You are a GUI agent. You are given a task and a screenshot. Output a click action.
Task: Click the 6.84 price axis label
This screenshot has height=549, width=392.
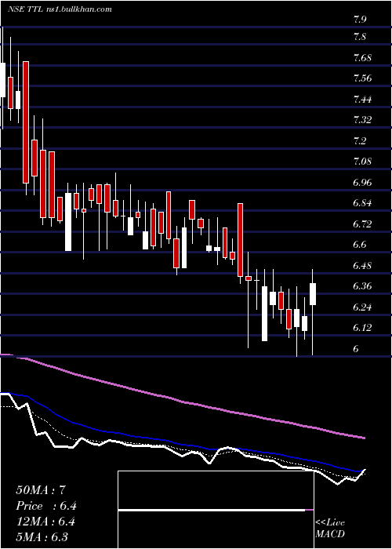pos(362,203)
